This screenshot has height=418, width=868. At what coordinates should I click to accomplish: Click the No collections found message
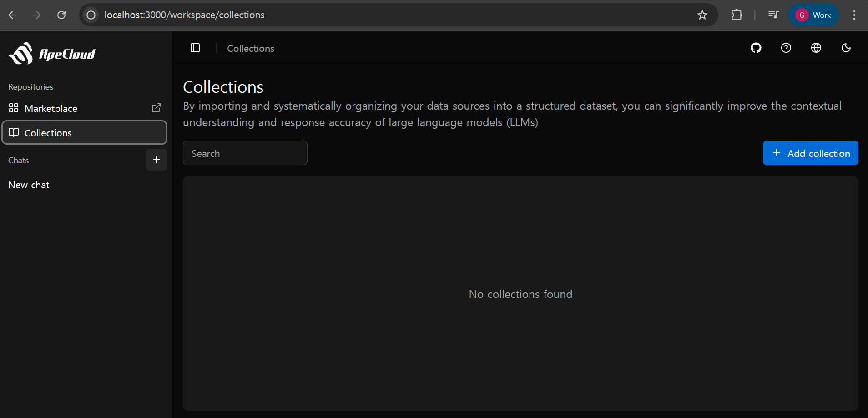click(520, 294)
